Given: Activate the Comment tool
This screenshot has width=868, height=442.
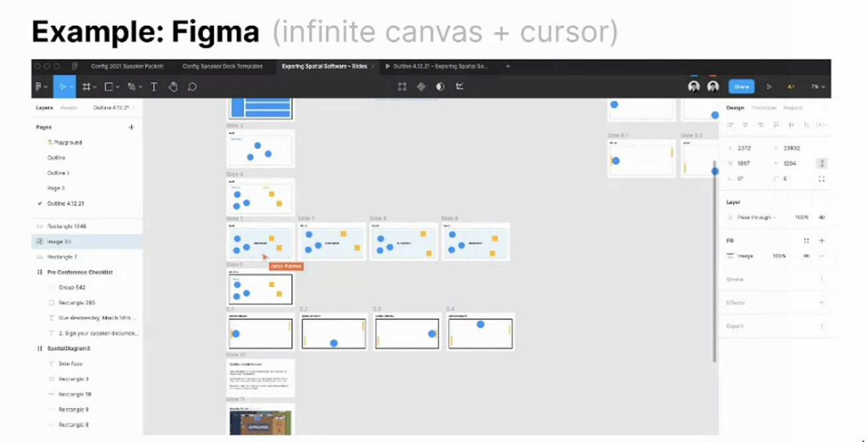Looking at the screenshot, I should (x=192, y=86).
